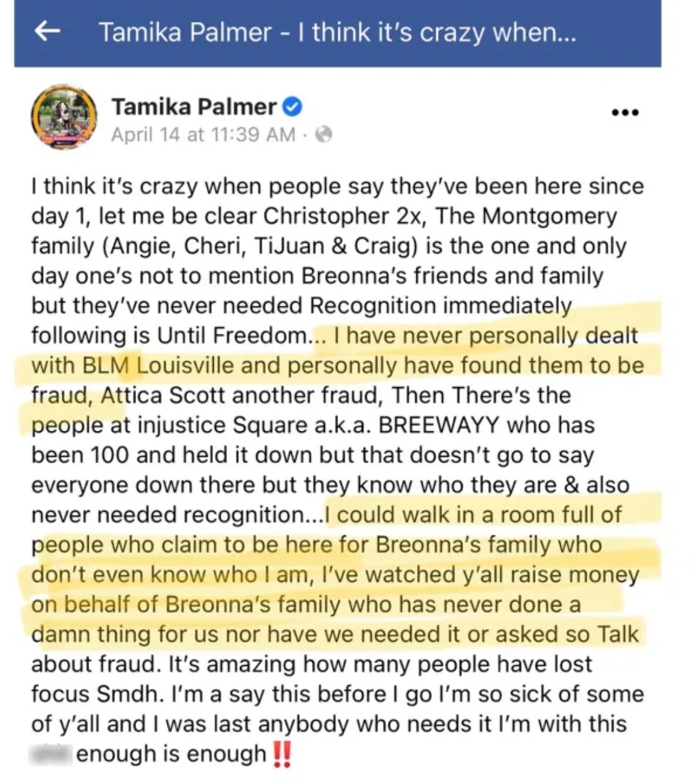The image size is (693, 784).
Task: Click the April 14 at 11:39 AM timestamp
Action: pos(203,134)
